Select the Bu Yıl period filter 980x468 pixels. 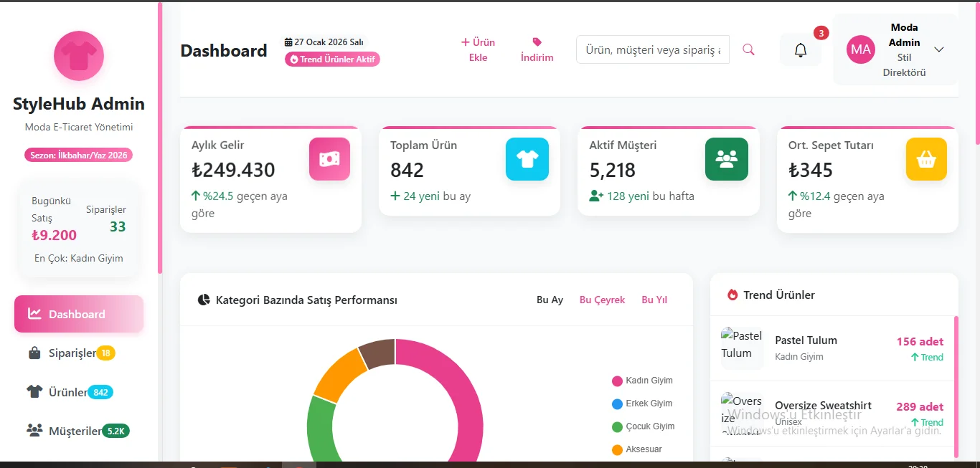pos(654,300)
